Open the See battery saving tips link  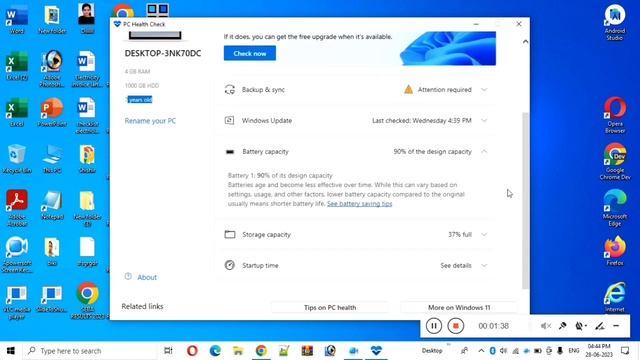[360, 204]
